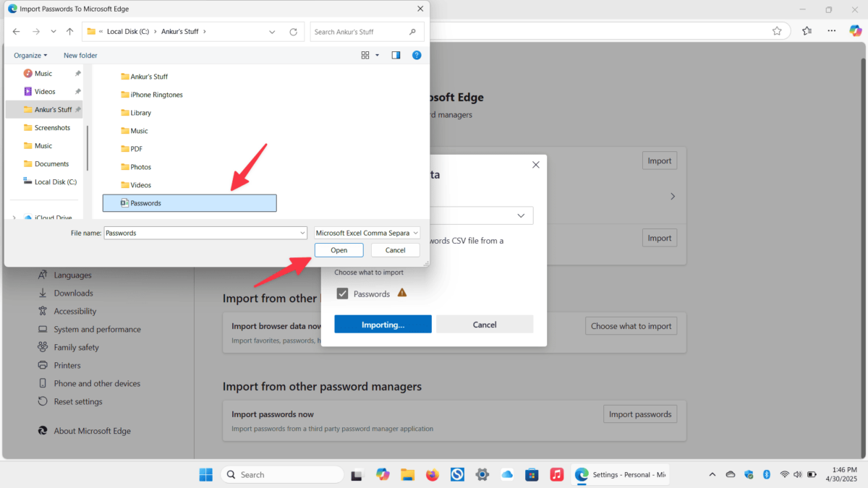Image resolution: width=868 pixels, height=488 pixels.
Task: Click the Import passwords button
Action: [x=640, y=414]
